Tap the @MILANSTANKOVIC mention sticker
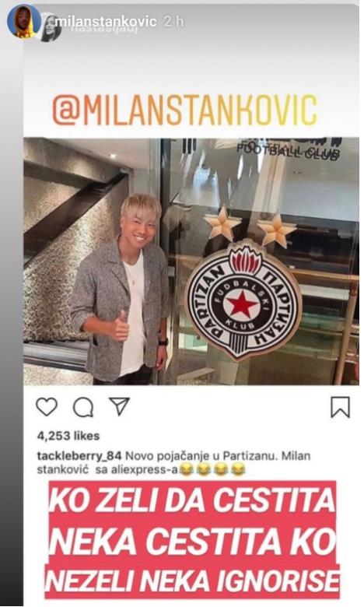The width and height of the screenshot is (364, 607). (x=185, y=110)
